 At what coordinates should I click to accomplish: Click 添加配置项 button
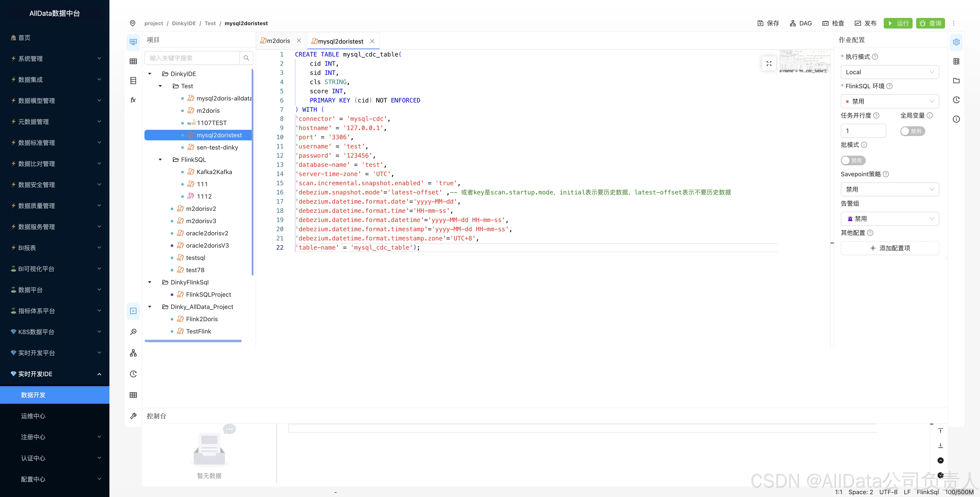click(889, 248)
